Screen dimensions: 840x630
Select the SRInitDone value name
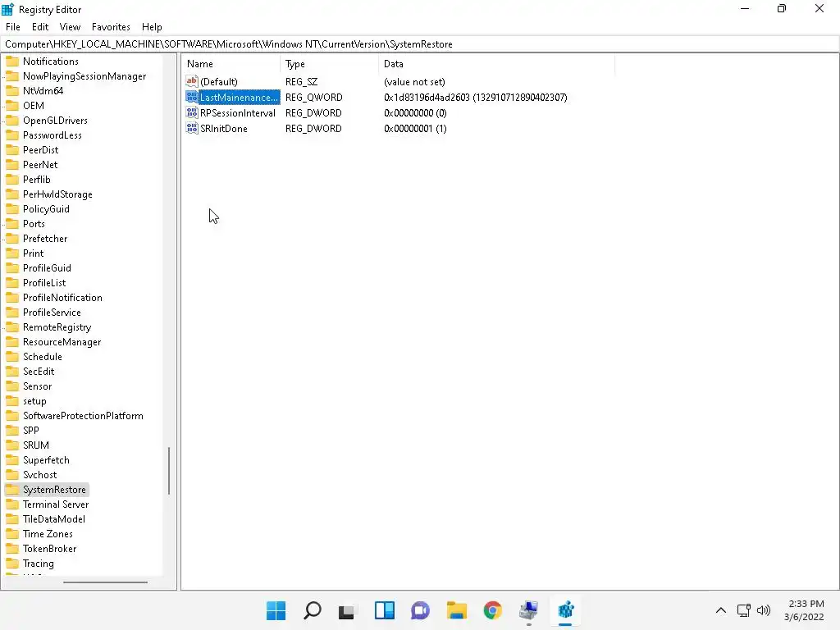pos(224,129)
